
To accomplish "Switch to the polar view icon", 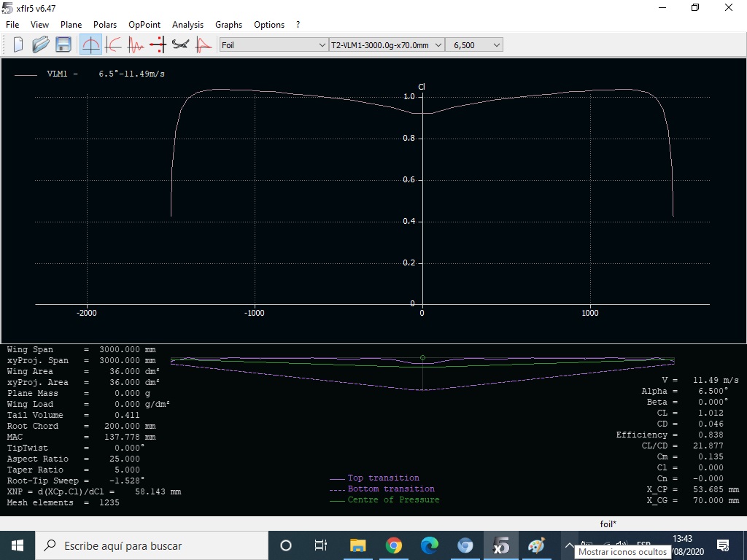I will pyautogui.click(x=113, y=45).
